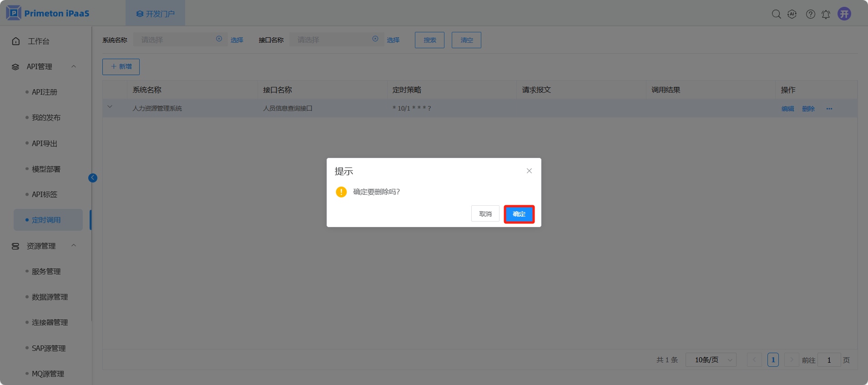
Task: Open the help question mark icon
Action: tap(810, 14)
